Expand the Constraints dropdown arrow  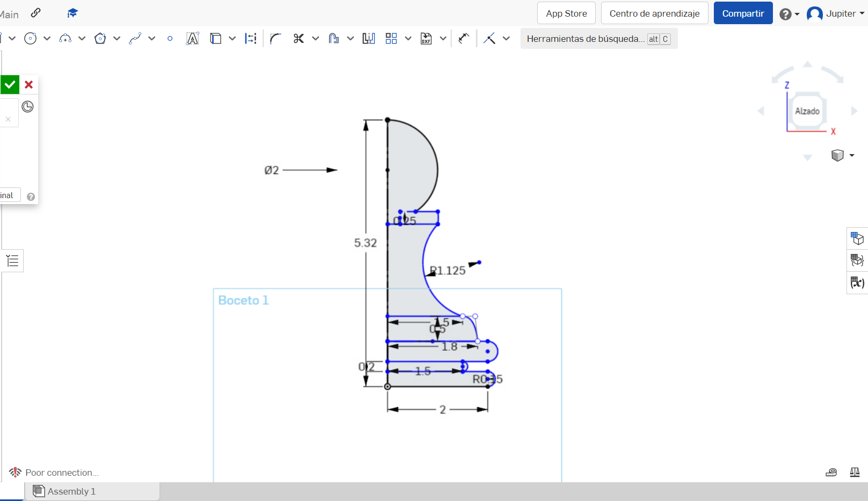[x=507, y=39]
